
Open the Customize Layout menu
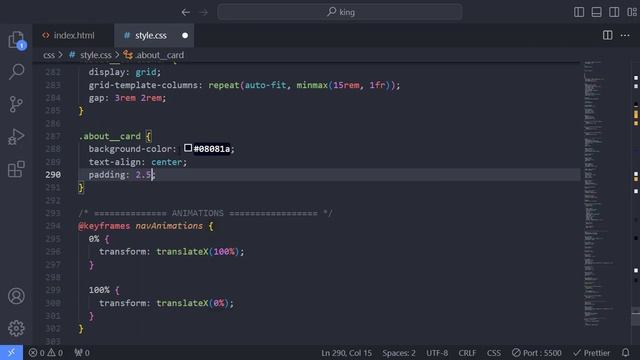pyautogui.click(x=631, y=12)
